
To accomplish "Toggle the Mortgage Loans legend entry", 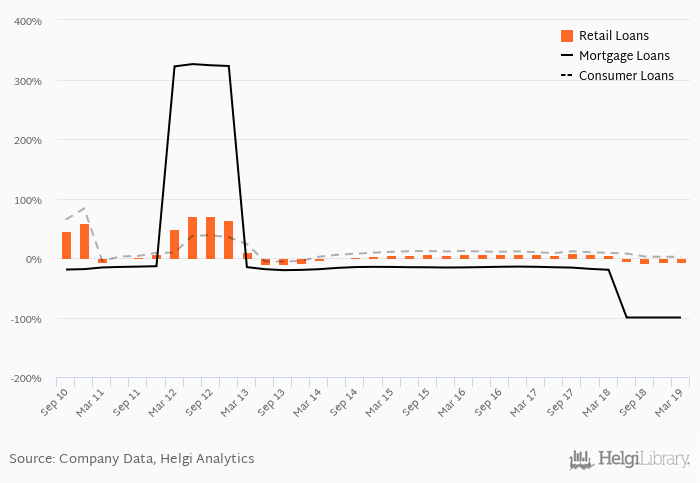I will (615, 56).
